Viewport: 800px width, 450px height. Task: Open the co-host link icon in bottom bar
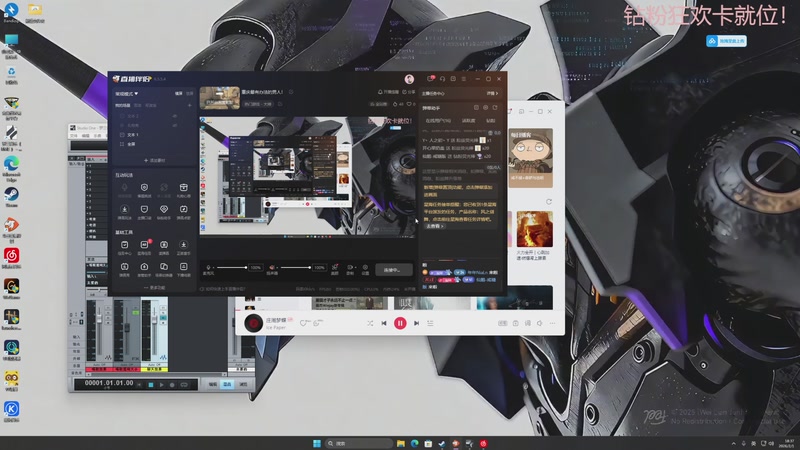pyautogui.click(x=335, y=267)
